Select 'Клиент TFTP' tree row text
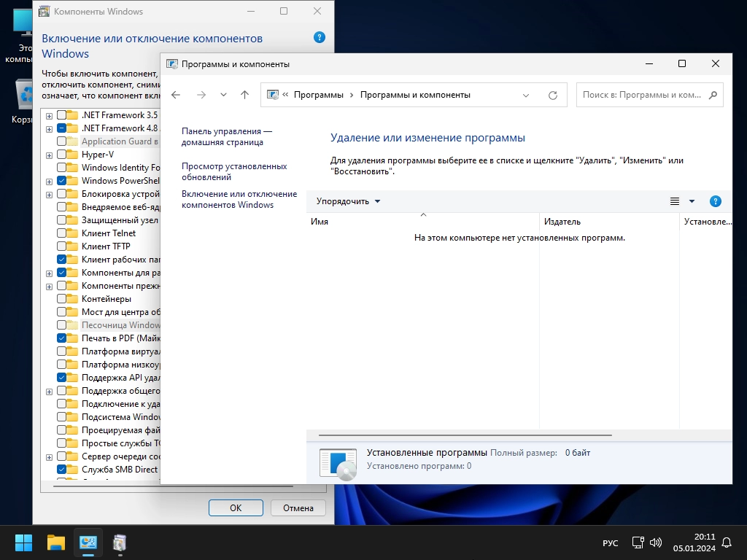 [x=106, y=246]
